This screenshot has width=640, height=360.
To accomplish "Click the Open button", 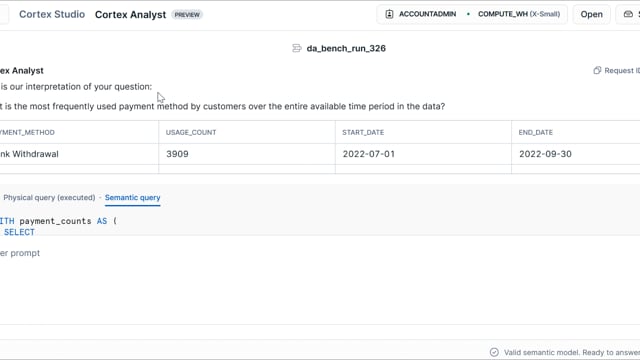I will (x=591, y=14).
